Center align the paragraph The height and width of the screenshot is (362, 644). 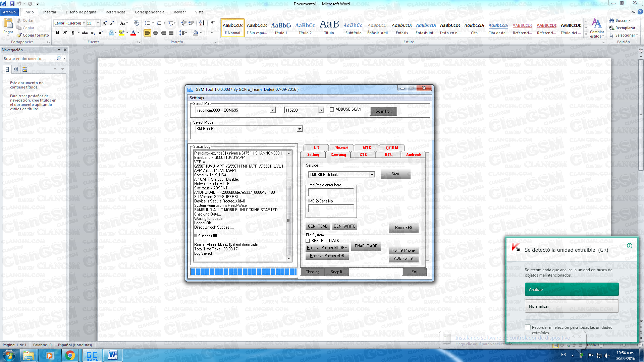click(x=155, y=33)
